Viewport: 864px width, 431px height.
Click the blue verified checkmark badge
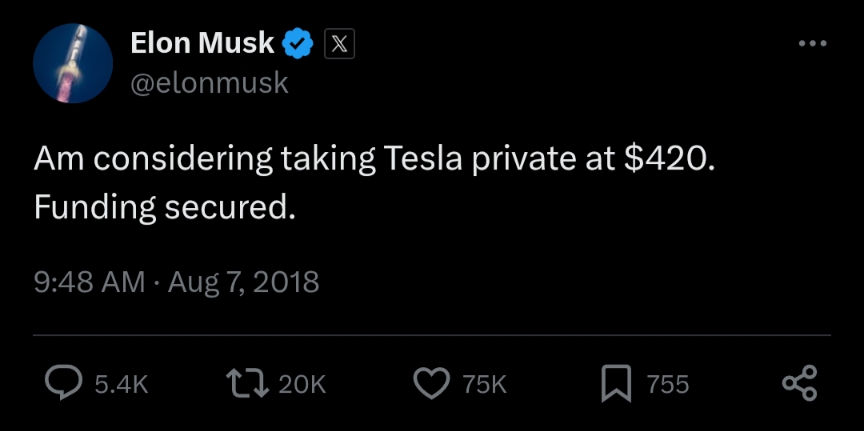(x=299, y=44)
